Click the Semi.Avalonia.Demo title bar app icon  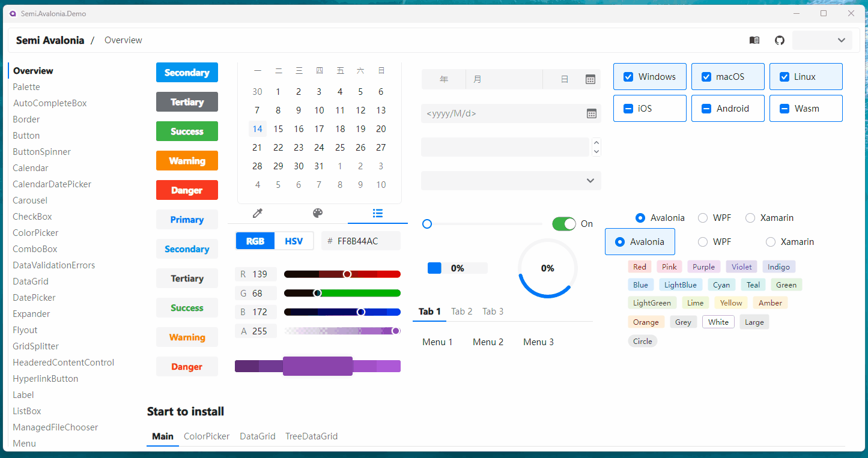[13, 13]
